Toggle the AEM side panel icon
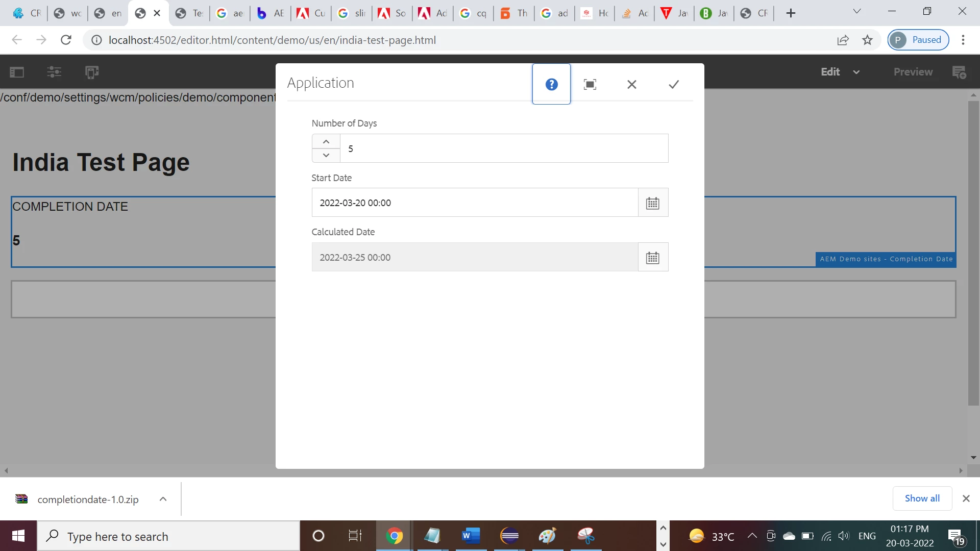The width and height of the screenshot is (980, 551). [x=17, y=72]
